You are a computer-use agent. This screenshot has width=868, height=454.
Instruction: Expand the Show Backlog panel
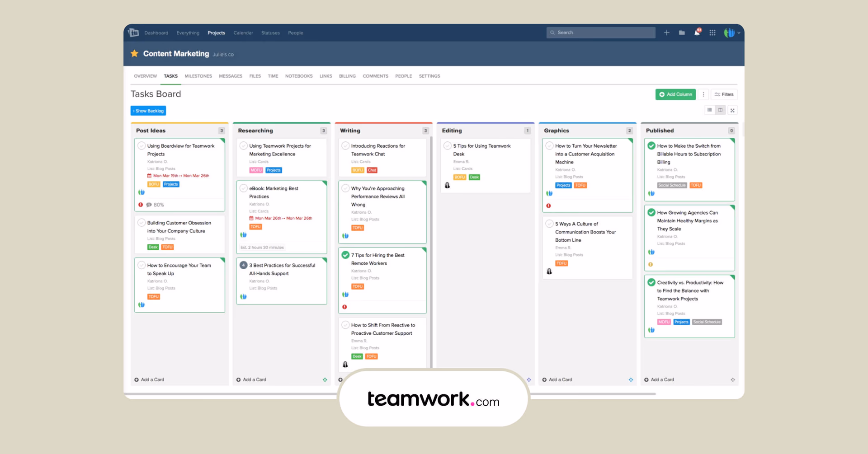[148, 111]
